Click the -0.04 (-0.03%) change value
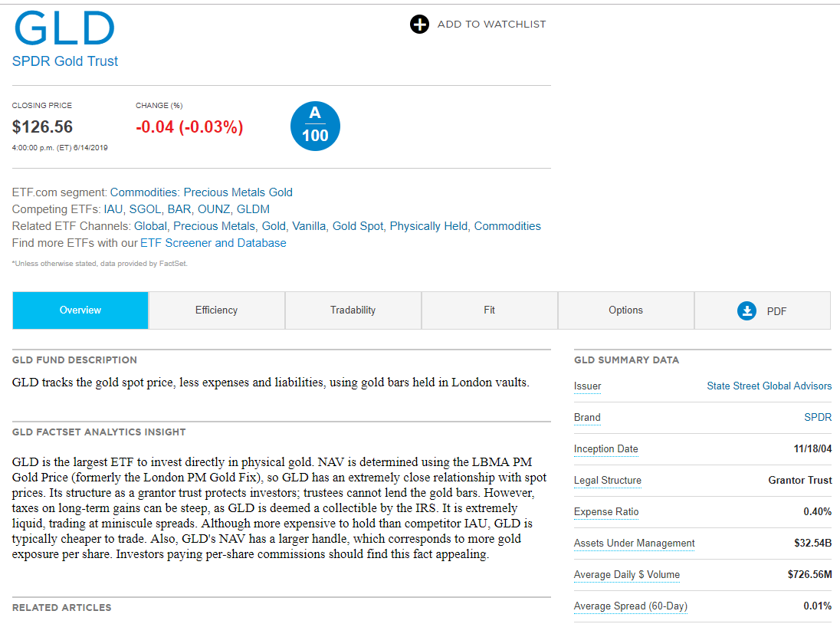The width and height of the screenshot is (840, 624). coord(189,127)
